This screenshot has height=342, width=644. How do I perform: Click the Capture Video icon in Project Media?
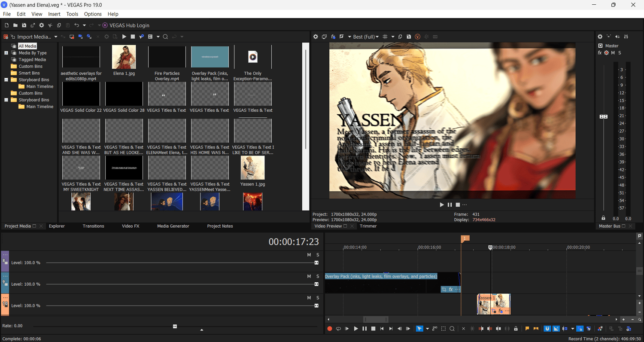72,37
